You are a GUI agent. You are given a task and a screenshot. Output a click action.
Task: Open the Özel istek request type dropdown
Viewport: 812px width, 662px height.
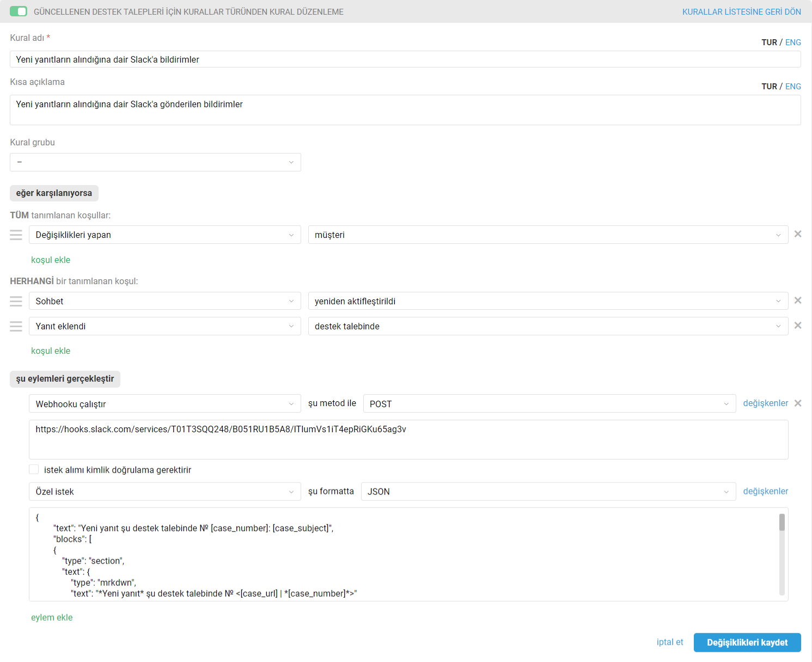(165, 492)
